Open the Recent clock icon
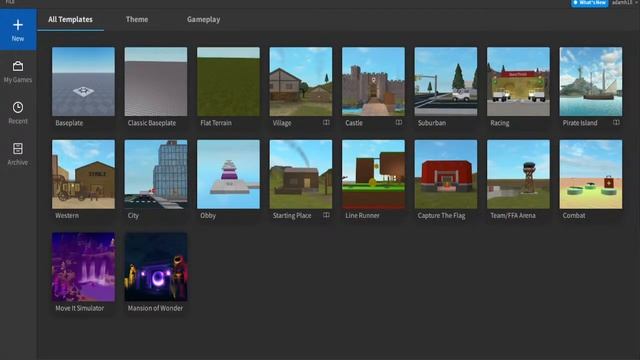The image size is (640, 360). tap(18, 107)
